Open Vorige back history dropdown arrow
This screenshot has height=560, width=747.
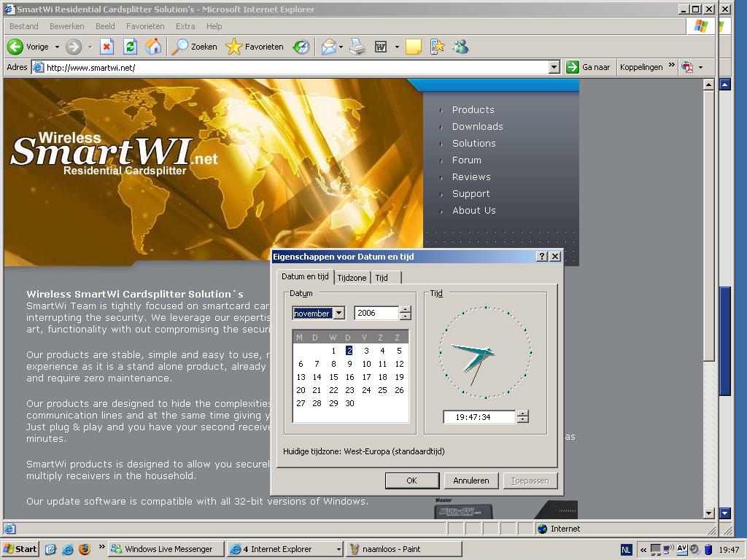pyautogui.click(x=57, y=47)
